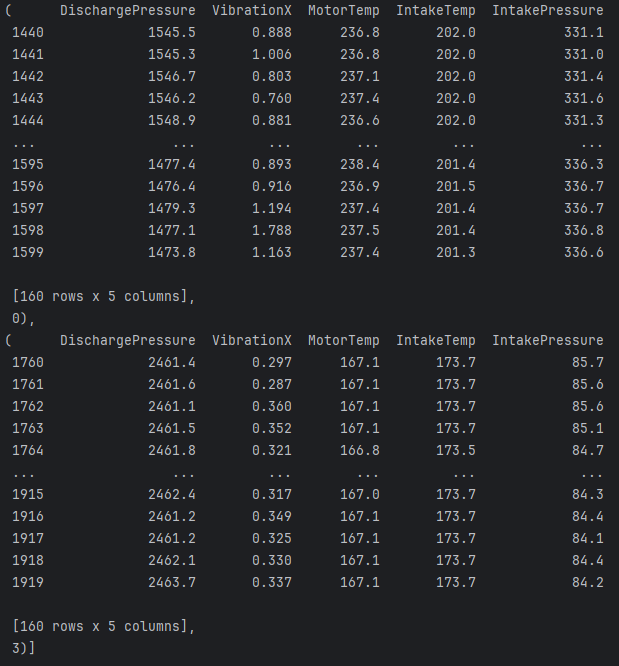619x666 pixels.
Task: Click the VibrationX header in the second table
Action: 252,340
